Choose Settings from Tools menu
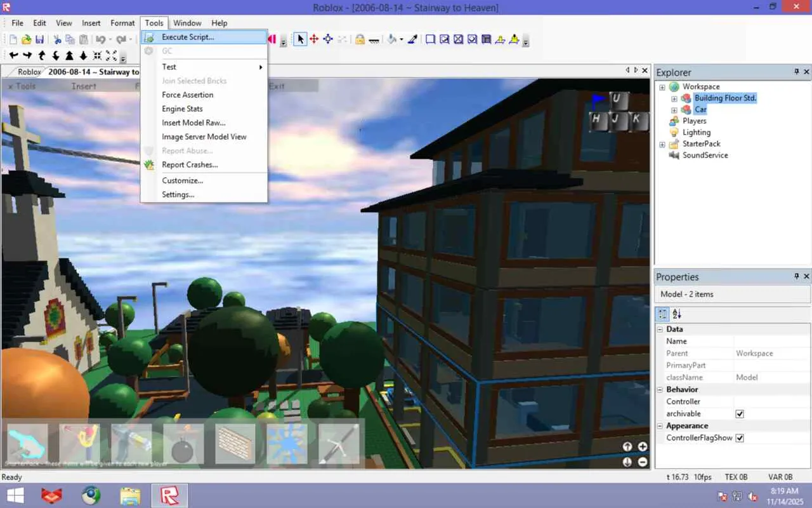The image size is (812, 508). [x=204, y=194]
